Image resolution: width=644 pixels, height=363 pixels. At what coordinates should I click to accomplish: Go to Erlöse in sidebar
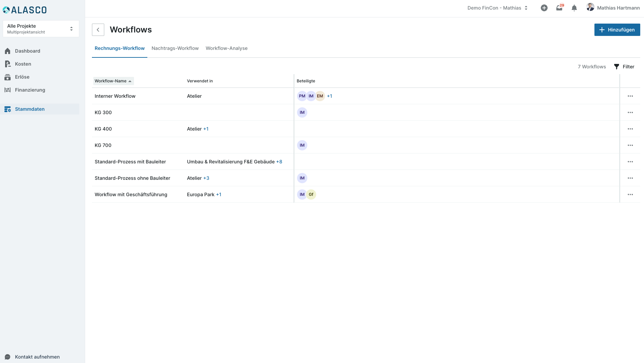(22, 77)
